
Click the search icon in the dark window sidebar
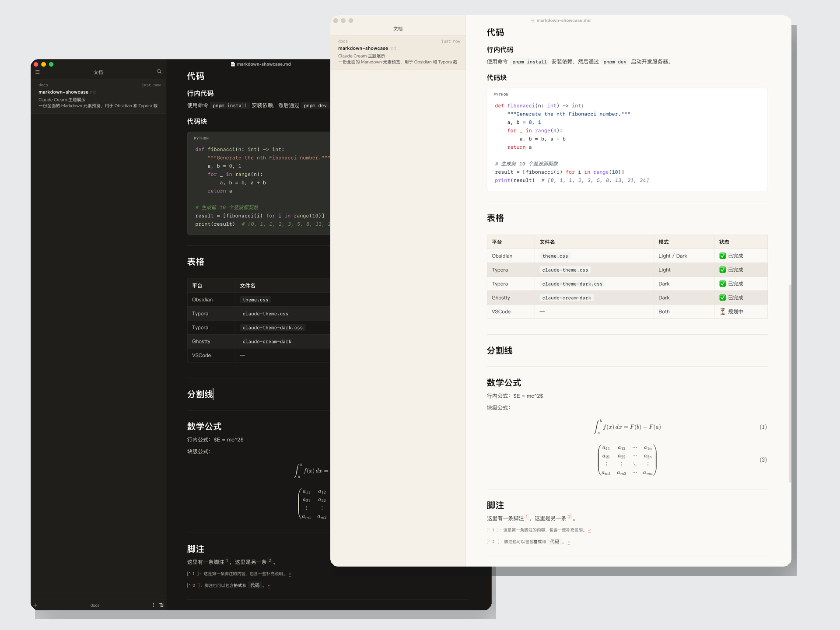(x=159, y=71)
